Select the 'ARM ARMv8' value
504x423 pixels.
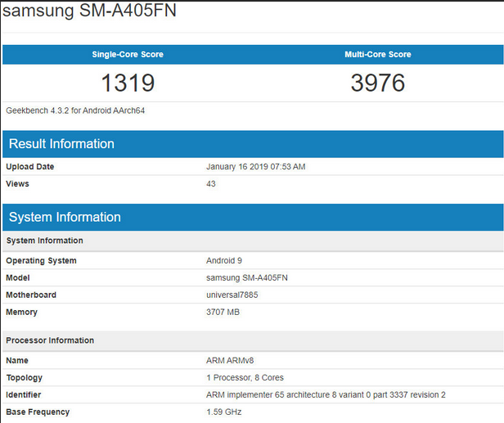coord(230,361)
